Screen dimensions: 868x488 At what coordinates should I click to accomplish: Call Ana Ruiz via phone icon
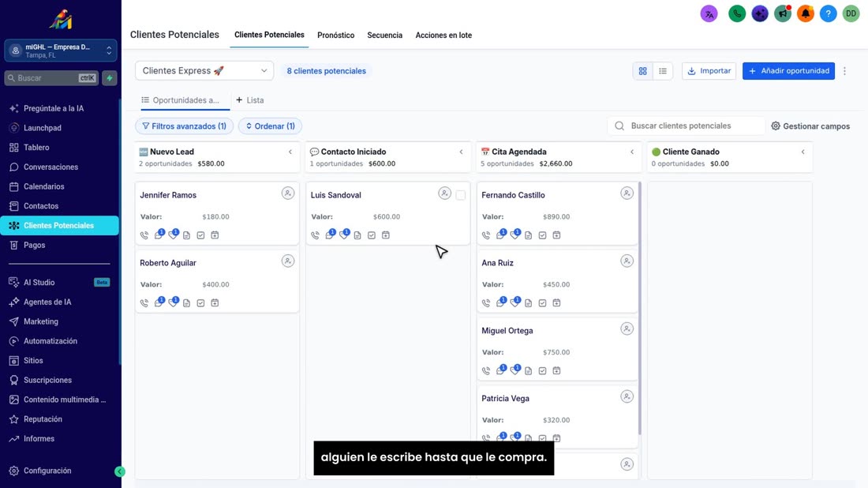tap(486, 303)
